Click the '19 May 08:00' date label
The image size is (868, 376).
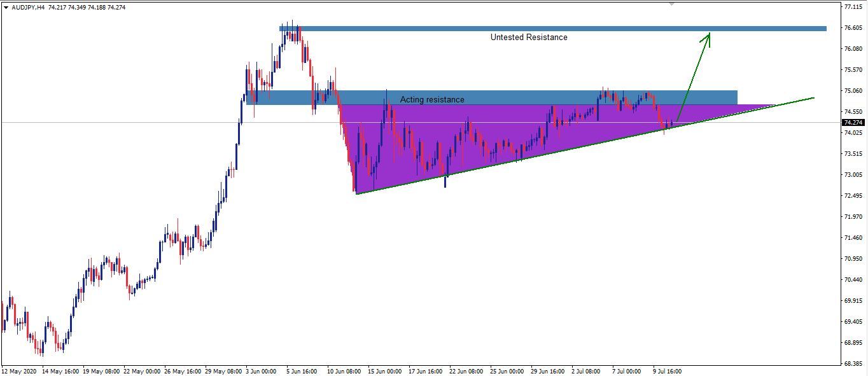(102, 371)
